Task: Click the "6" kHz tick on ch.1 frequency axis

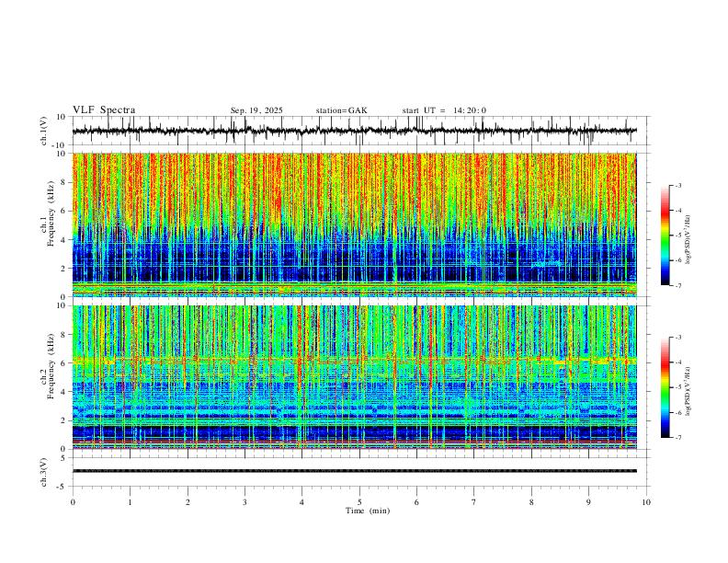Action: tap(64, 211)
